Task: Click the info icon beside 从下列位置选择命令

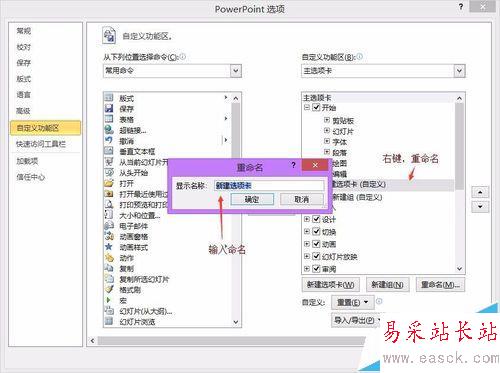Action: pyautogui.click(x=183, y=57)
